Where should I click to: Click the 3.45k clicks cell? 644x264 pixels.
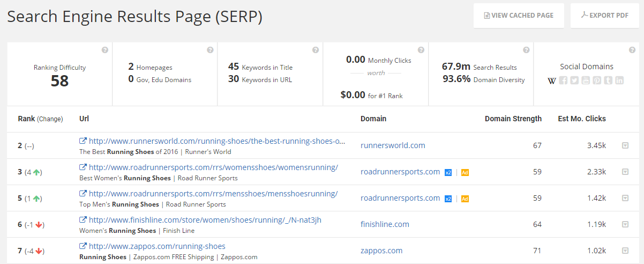tap(596, 145)
